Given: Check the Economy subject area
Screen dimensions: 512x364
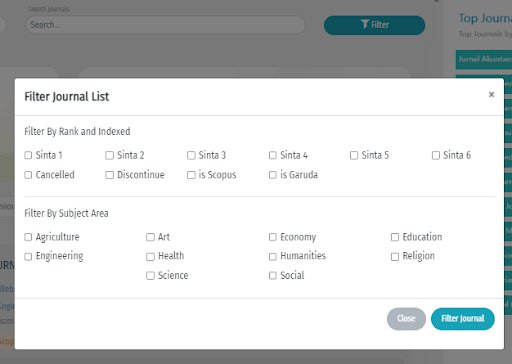Looking at the screenshot, I should click(273, 237).
